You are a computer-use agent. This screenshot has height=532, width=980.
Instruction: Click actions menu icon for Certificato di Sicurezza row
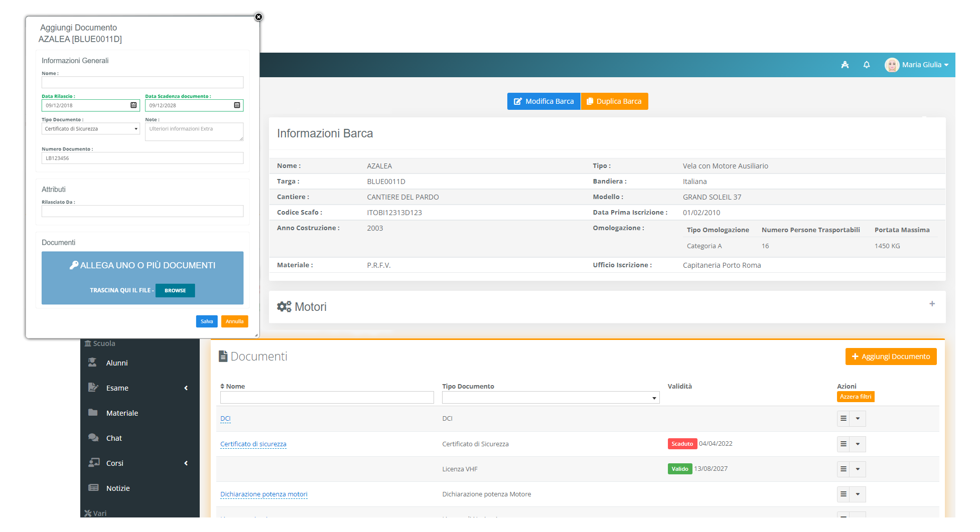click(x=844, y=444)
